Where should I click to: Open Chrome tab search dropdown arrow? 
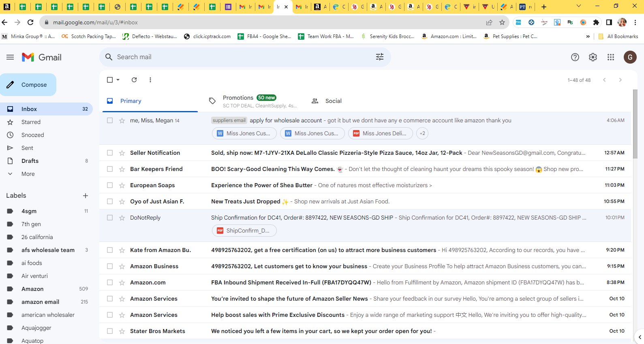point(579,6)
